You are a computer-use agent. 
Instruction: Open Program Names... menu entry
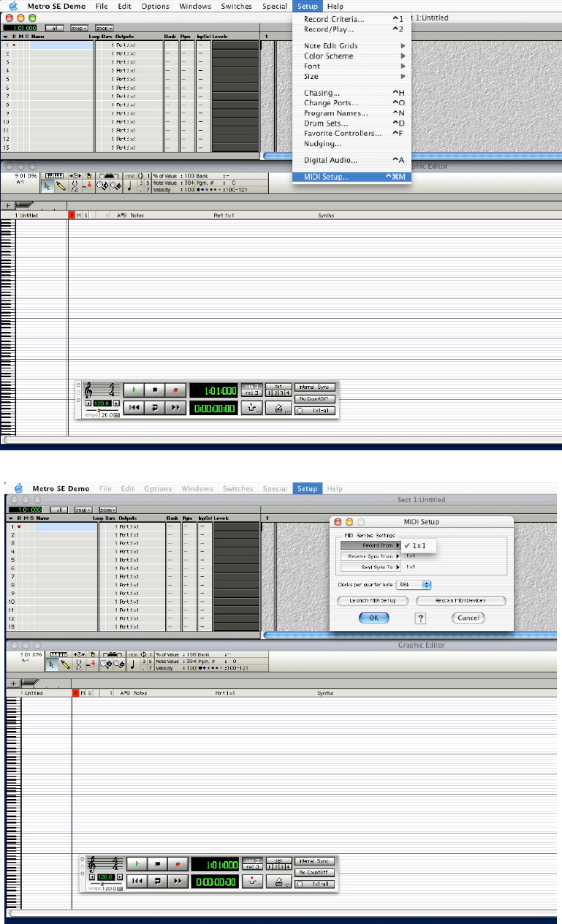pos(352,113)
